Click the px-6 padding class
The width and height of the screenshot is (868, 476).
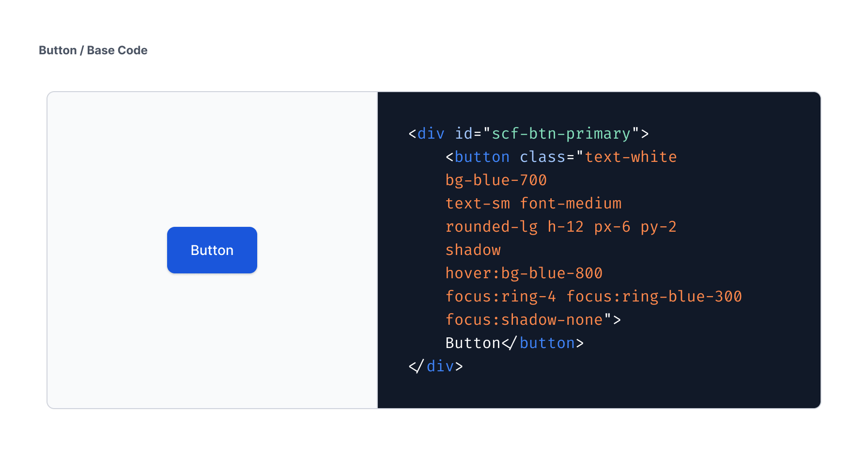pos(612,227)
